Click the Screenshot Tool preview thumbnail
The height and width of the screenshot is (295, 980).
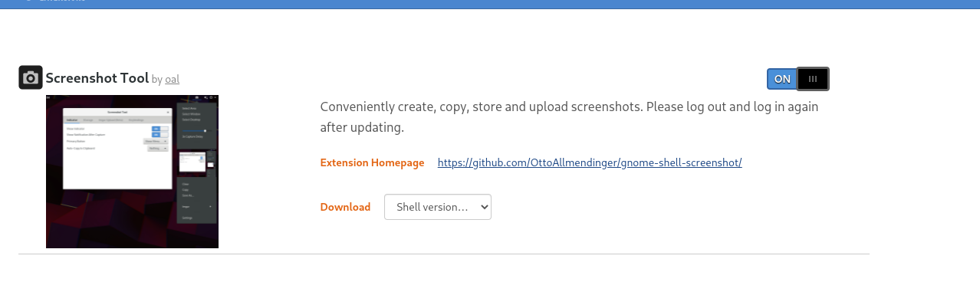(132, 172)
